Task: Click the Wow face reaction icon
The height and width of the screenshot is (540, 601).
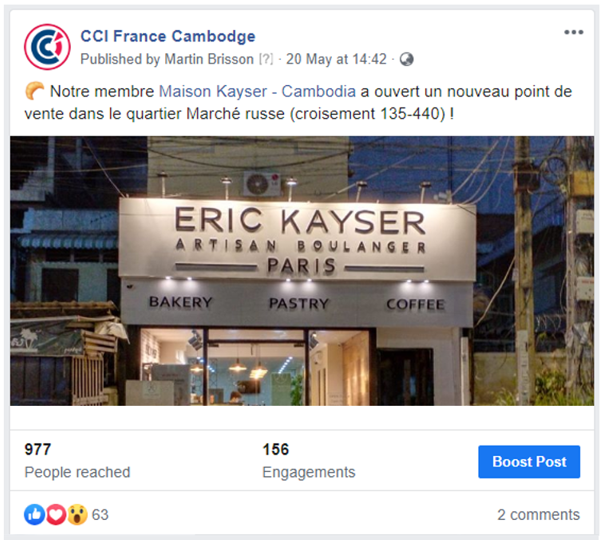Action: point(77,514)
